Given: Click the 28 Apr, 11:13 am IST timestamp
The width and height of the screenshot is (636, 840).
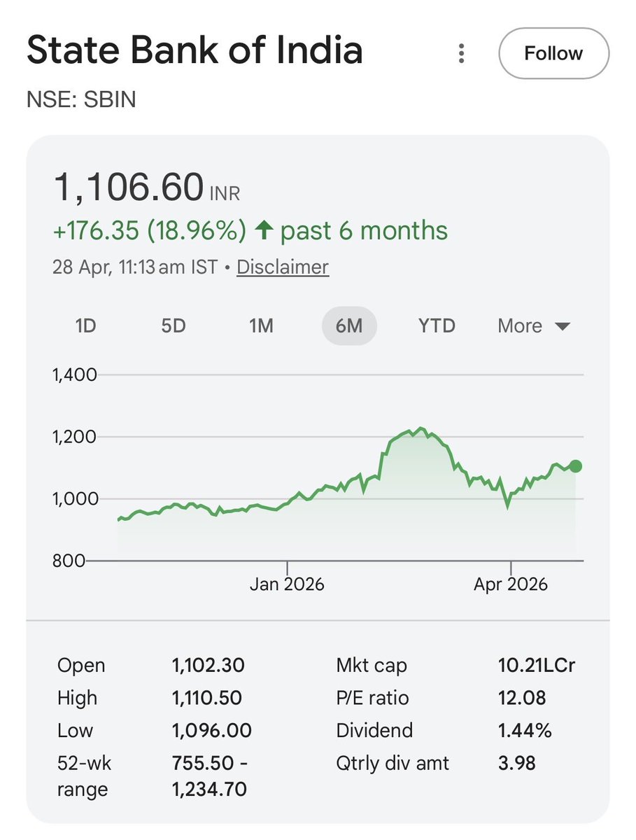Looking at the screenshot, I should (136, 267).
